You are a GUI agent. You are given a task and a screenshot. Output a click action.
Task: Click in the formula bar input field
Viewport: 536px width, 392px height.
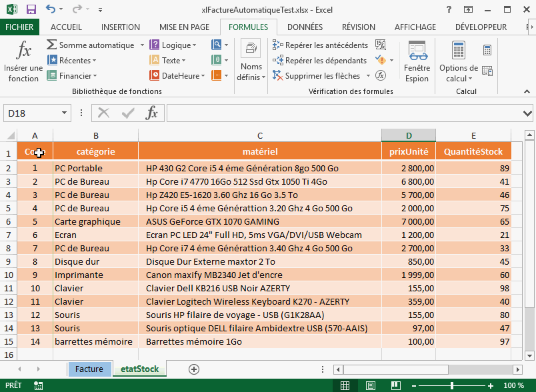345,113
